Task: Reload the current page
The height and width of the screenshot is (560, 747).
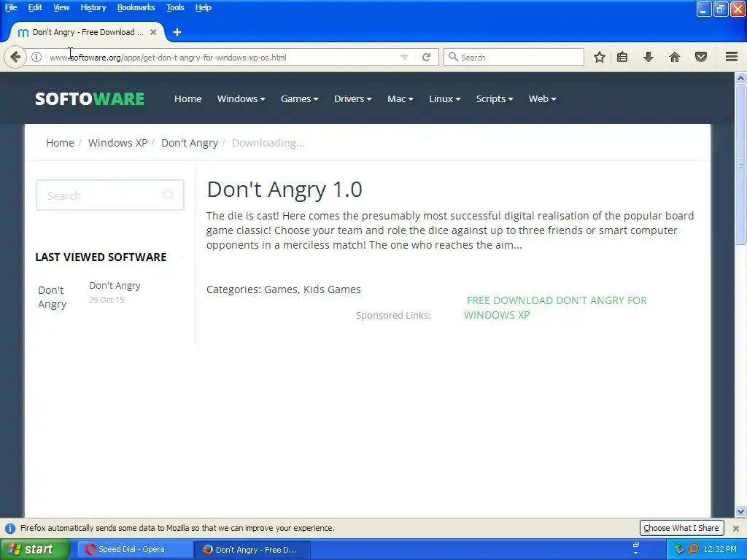Action: pos(426,57)
